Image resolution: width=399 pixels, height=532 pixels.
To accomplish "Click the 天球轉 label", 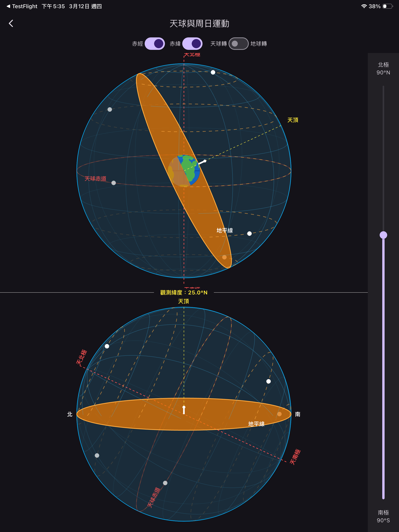I will pos(219,44).
